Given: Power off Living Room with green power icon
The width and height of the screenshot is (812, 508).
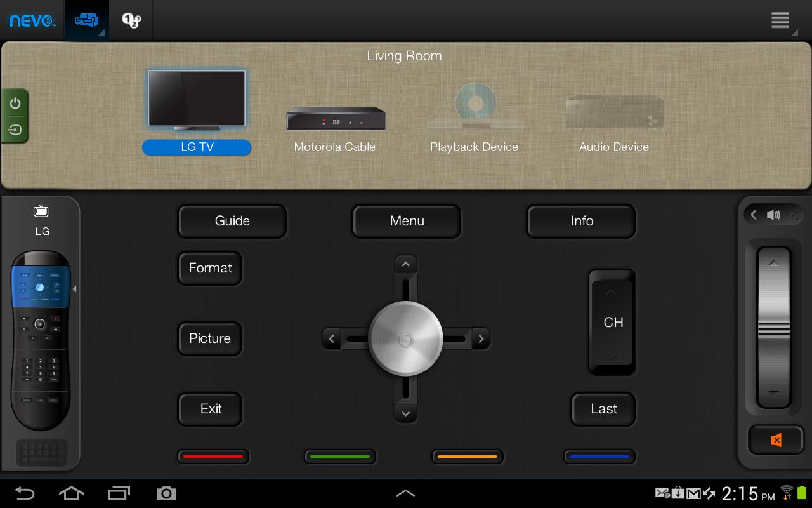Looking at the screenshot, I should (15, 103).
